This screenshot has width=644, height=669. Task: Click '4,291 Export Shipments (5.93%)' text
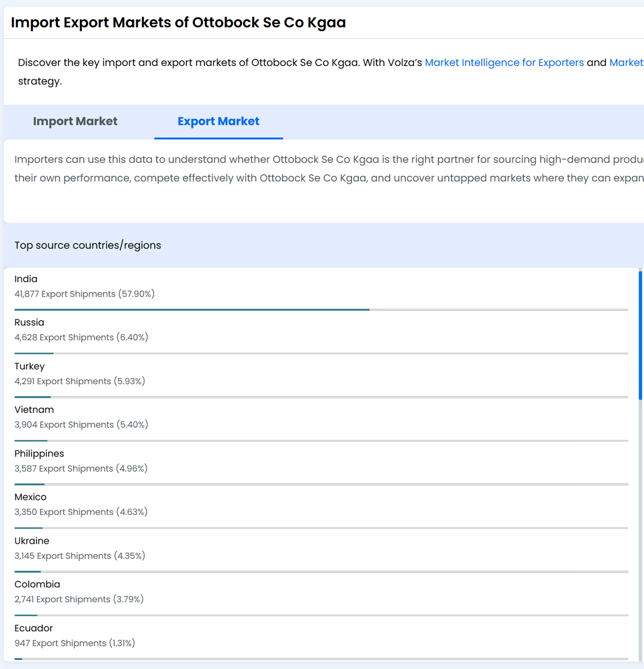[x=80, y=381]
